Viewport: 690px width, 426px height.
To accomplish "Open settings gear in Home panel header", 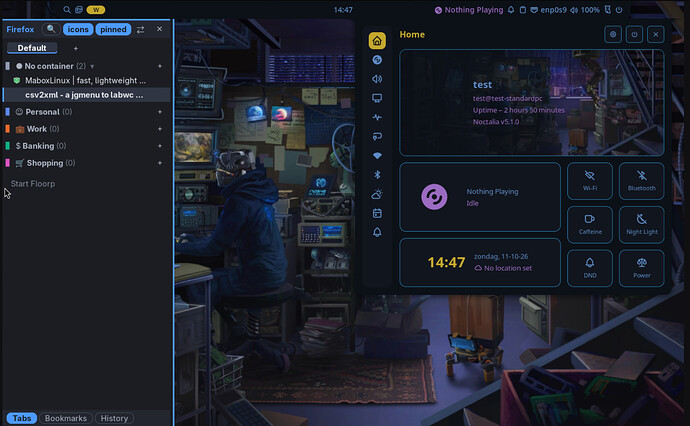I will point(613,34).
